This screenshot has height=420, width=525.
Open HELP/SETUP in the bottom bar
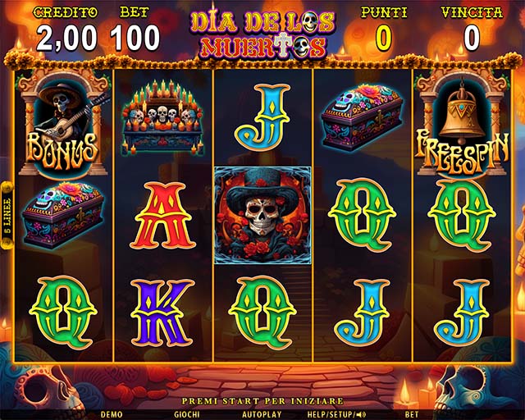[x=331, y=414]
